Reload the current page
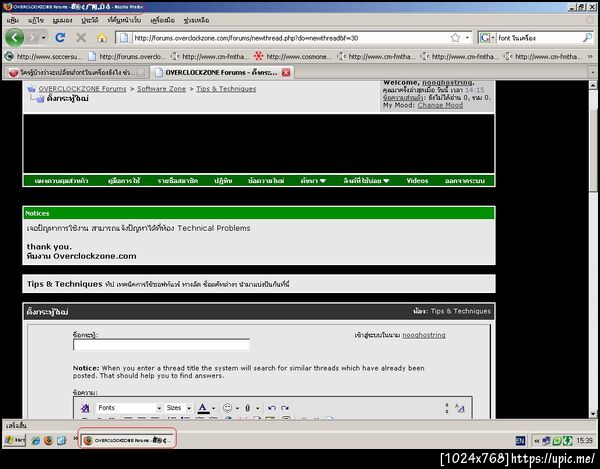Viewport: 600px width, 469px height. click(60, 37)
